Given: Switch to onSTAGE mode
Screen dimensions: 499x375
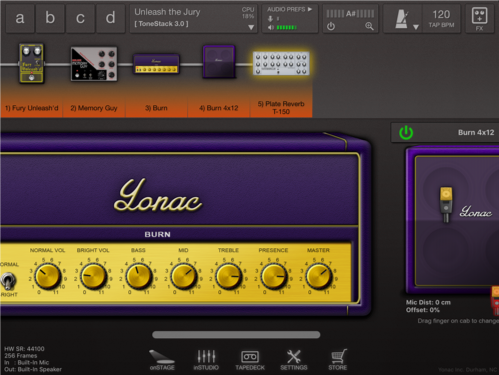Looking at the screenshot, I should pos(162,360).
